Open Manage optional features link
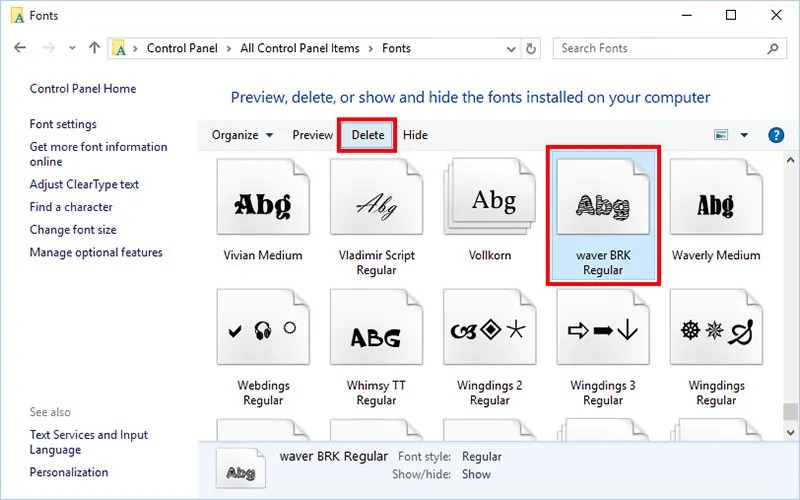 pyautogui.click(x=96, y=252)
